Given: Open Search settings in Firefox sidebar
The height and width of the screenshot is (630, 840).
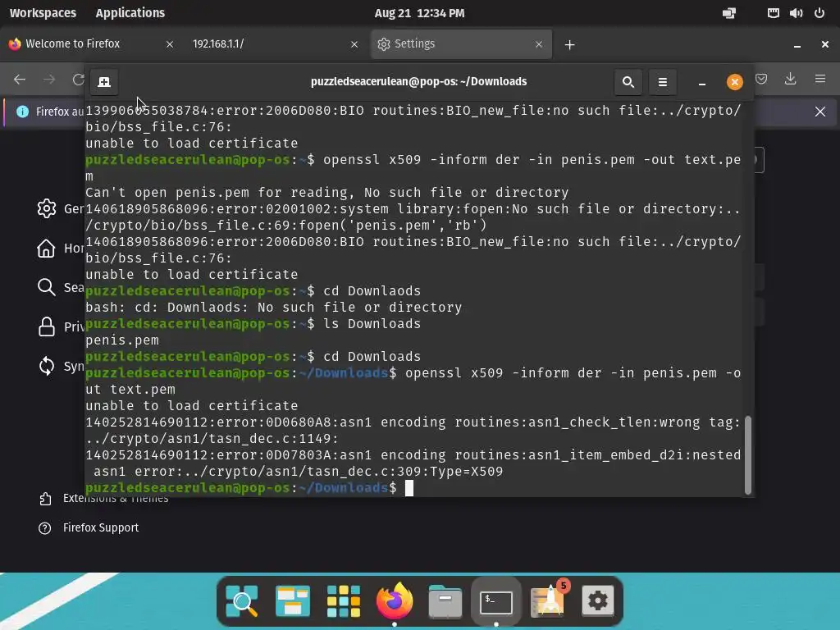Looking at the screenshot, I should coord(47,287).
